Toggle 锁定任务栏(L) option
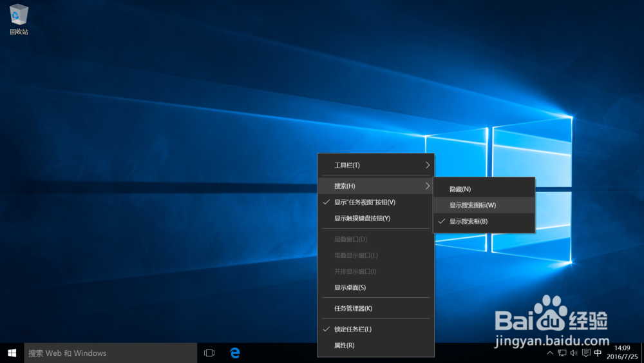 point(376,329)
